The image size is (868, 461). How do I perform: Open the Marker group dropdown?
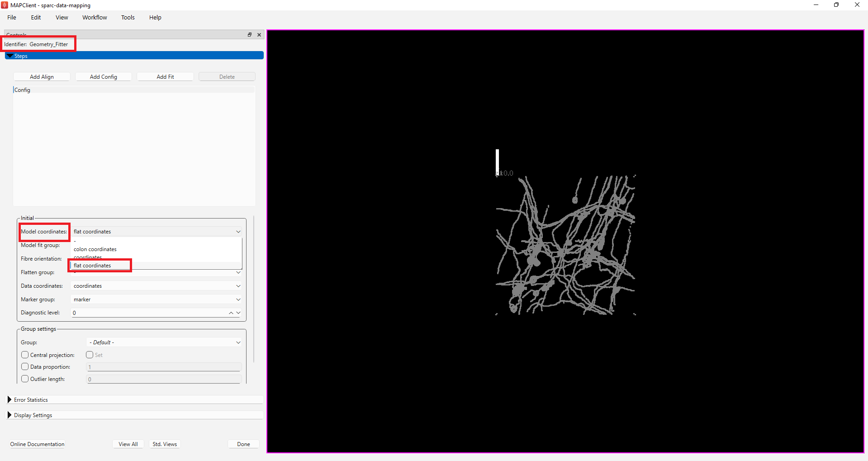pyautogui.click(x=157, y=299)
